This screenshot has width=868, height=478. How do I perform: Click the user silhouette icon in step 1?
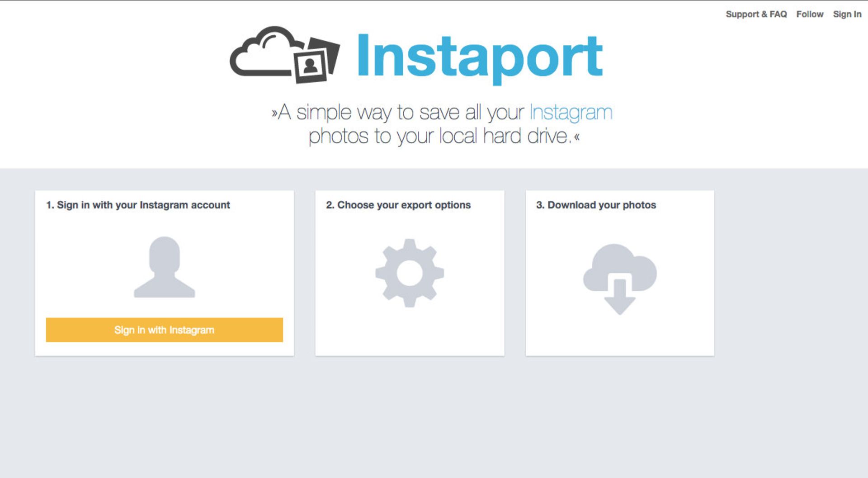(x=165, y=267)
